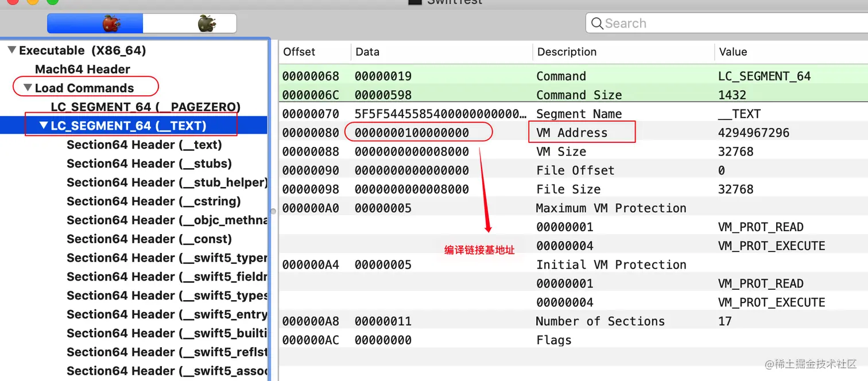The height and width of the screenshot is (381, 868).
Task: Click offset 000000A8 cell
Action: [x=311, y=321]
